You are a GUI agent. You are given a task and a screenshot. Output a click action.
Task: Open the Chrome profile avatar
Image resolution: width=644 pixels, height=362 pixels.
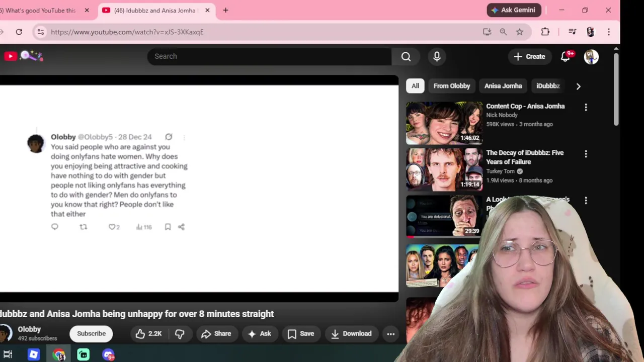click(x=591, y=32)
